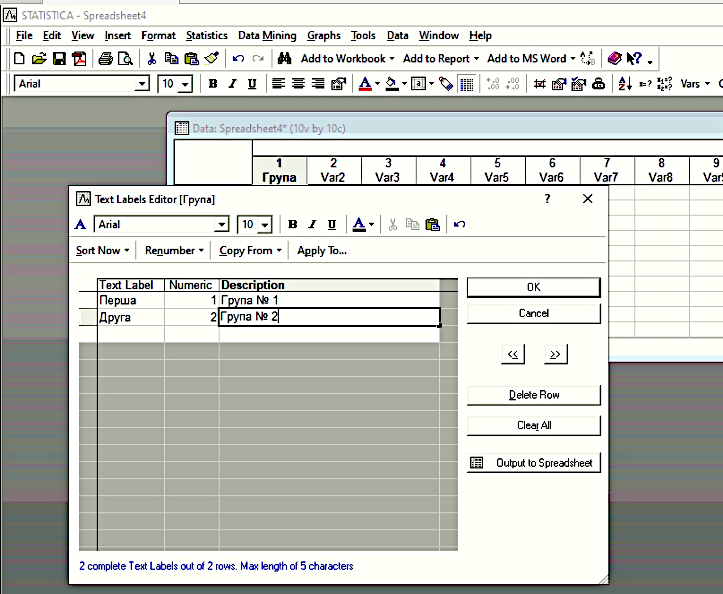
Task: Toggle Underline in Text Labels Editor toolbar
Action: (x=332, y=225)
